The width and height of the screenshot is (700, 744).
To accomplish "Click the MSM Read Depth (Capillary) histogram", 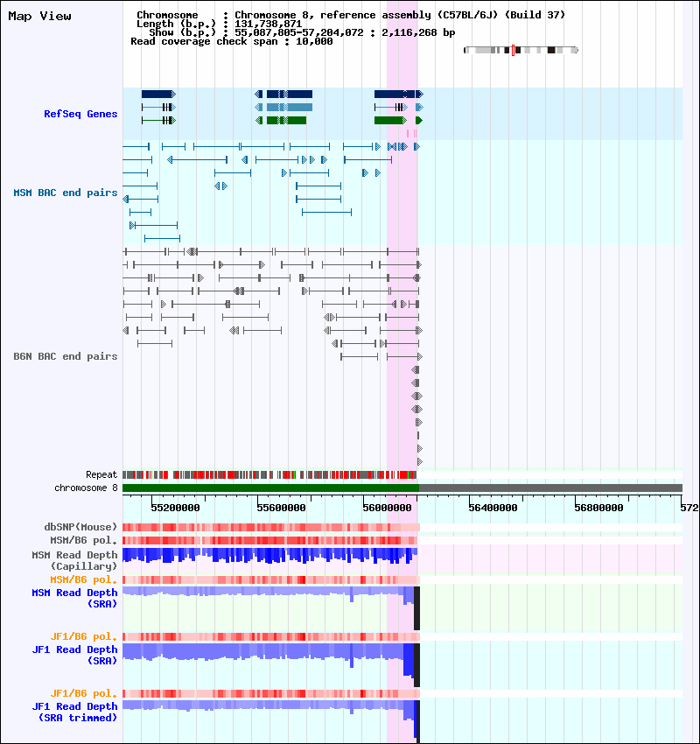I will (x=269, y=556).
